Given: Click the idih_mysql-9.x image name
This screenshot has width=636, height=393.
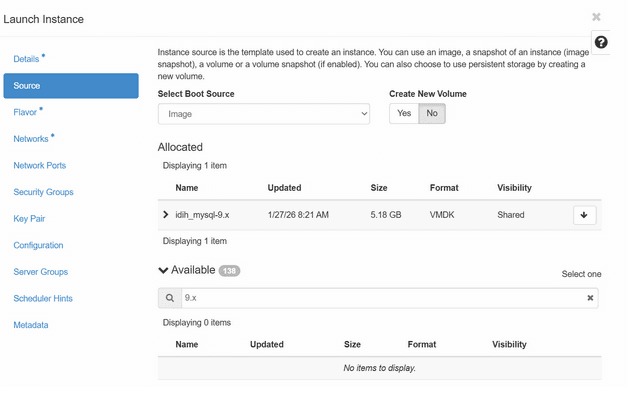Looking at the screenshot, I should (202, 215).
